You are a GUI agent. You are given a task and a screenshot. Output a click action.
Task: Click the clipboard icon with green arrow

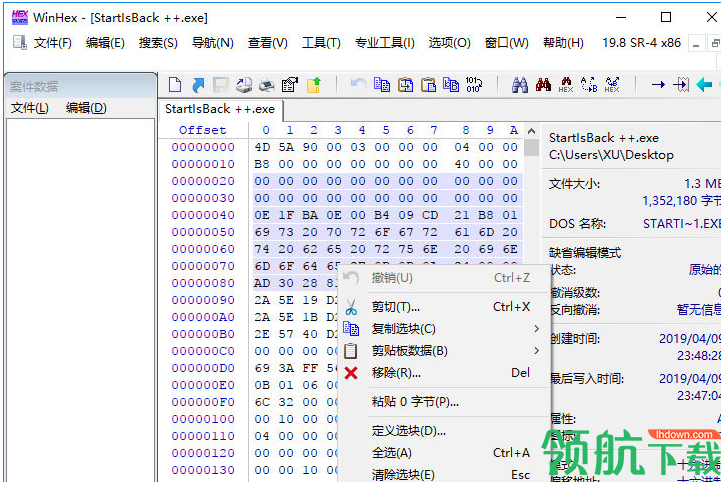coord(405,85)
